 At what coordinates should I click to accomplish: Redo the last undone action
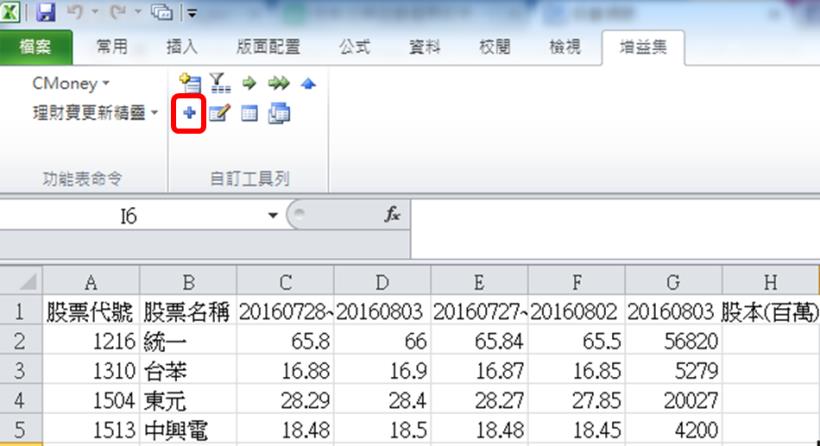tap(118, 12)
